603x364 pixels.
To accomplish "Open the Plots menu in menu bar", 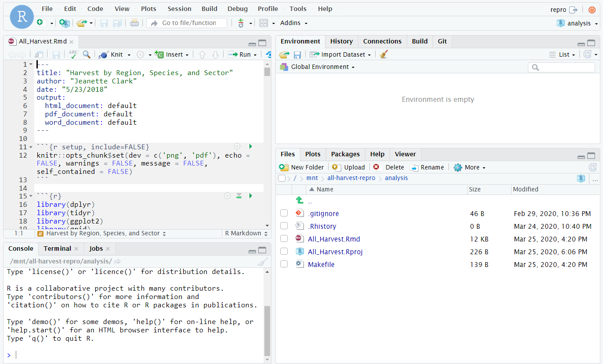I will [148, 9].
